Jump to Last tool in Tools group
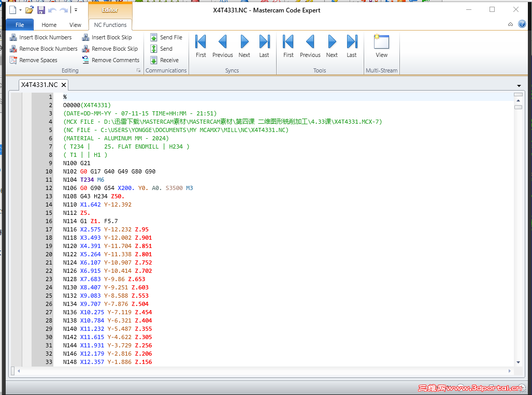This screenshot has height=395, width=532. (352, 46)
